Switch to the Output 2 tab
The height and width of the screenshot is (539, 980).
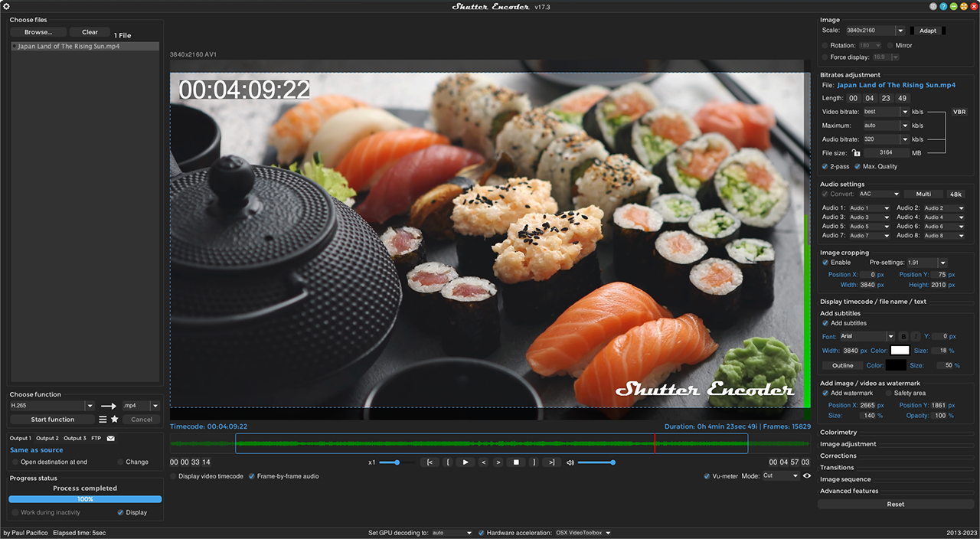tap(47, 437)
